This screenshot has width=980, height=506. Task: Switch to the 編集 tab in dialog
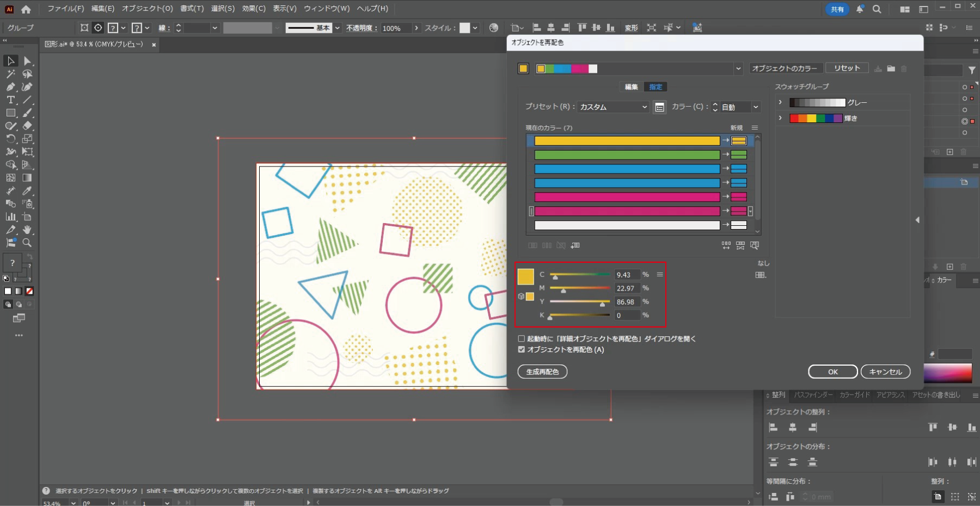(x=631, y=87)
